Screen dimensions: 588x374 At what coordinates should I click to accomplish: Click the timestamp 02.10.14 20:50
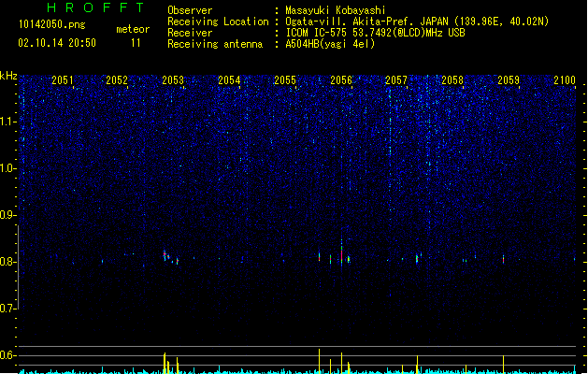pos(57,43)
